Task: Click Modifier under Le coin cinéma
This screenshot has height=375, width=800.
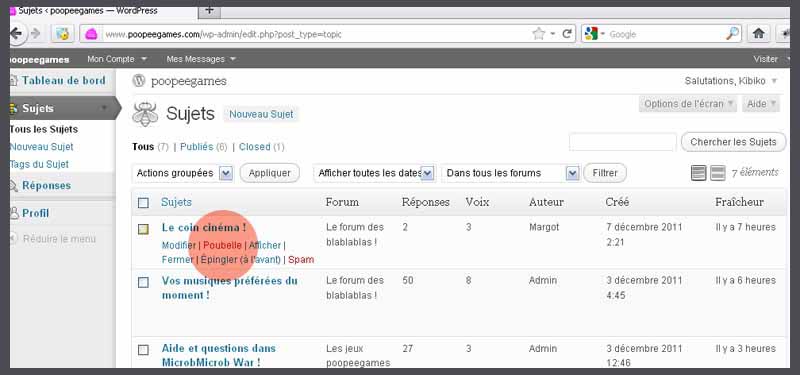Action: click(179, 245)
